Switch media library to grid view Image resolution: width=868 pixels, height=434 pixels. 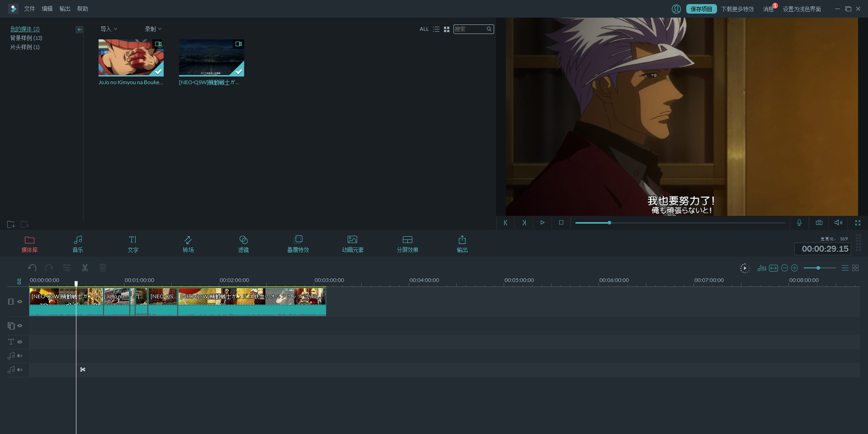(447, 29)
